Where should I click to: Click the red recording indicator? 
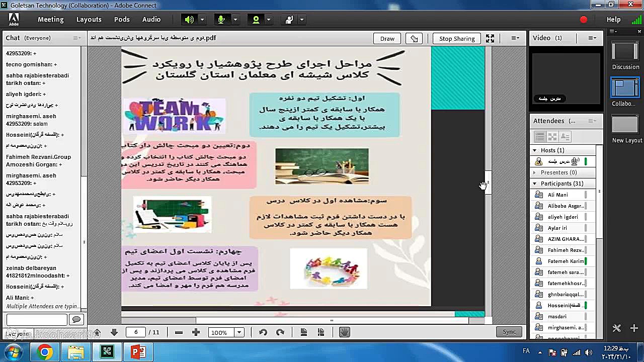[584, 20]
